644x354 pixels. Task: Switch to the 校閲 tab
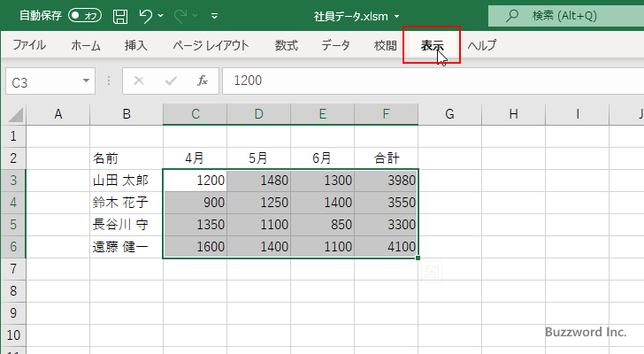(x=386, y=45)
